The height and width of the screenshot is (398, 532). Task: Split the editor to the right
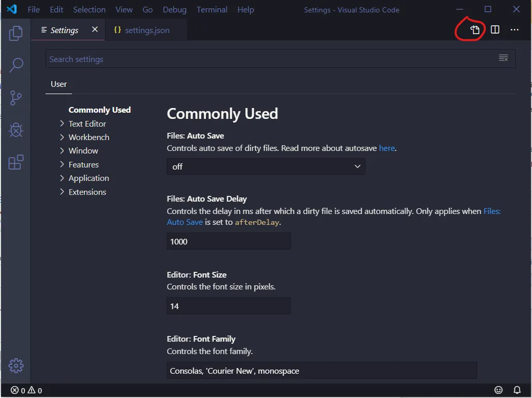click(x=495, y=30)
